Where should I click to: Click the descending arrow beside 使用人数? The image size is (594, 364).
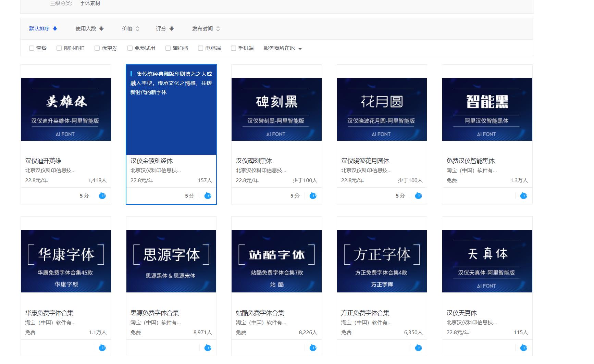(x=101, y=29)
